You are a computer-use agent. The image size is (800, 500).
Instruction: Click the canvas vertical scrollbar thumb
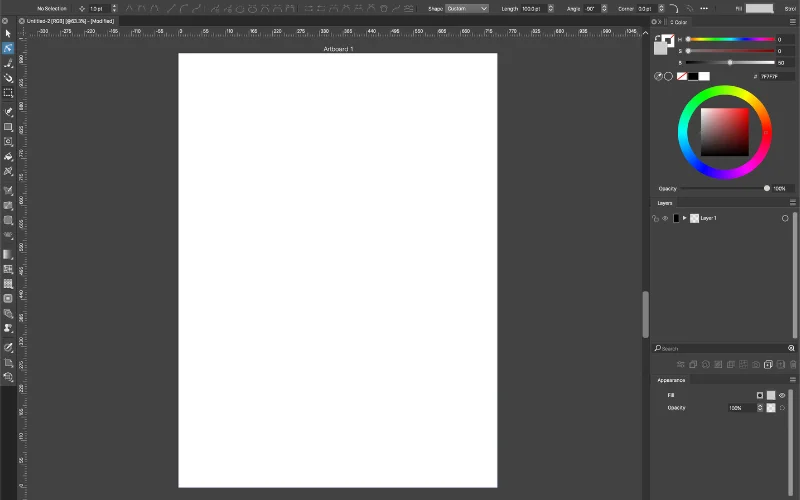[x=645, y=314]
